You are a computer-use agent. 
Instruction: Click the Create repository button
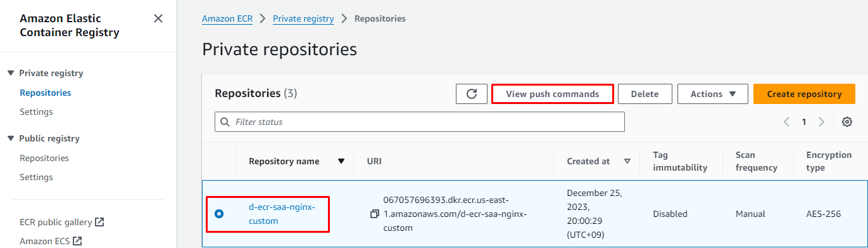tap(805, 94)
